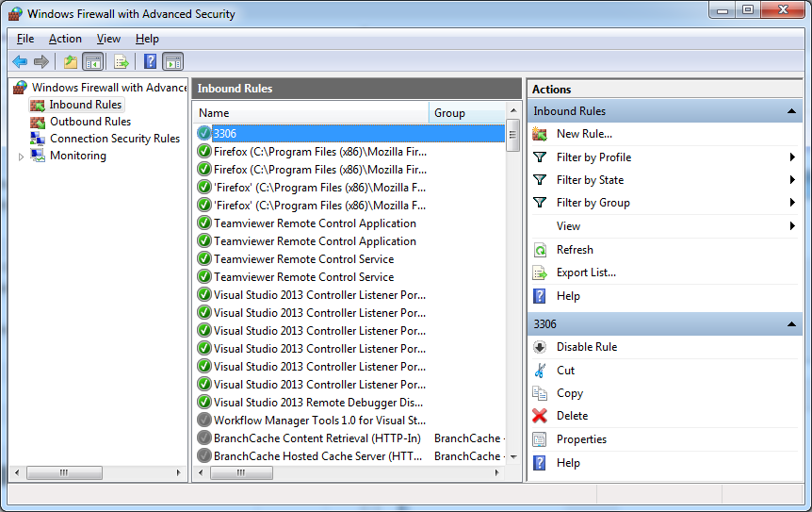812x512 pixels.
Task: Click the Cut scissors icon
Action: click(x=540, y=370)
